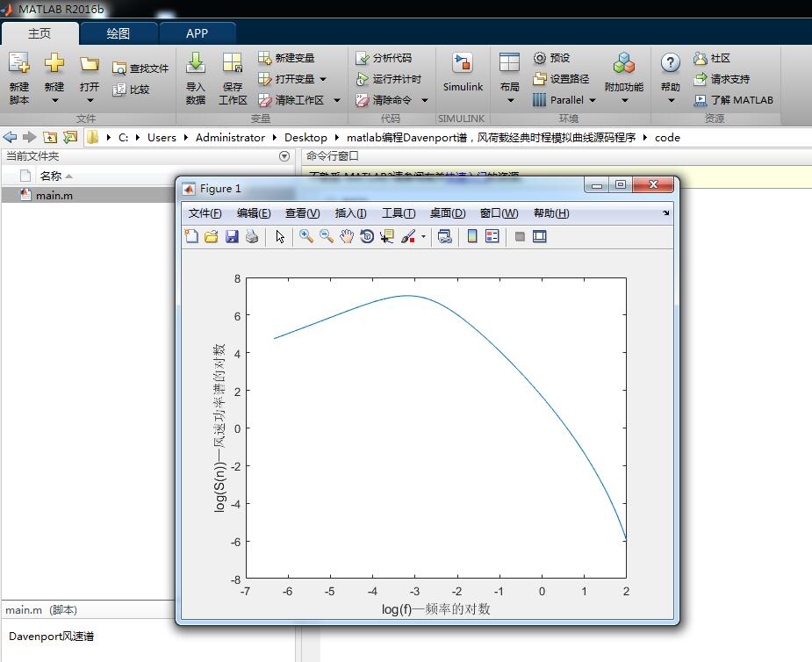
Task: Click the Up One Level folder button
Action: pos(50,137)
